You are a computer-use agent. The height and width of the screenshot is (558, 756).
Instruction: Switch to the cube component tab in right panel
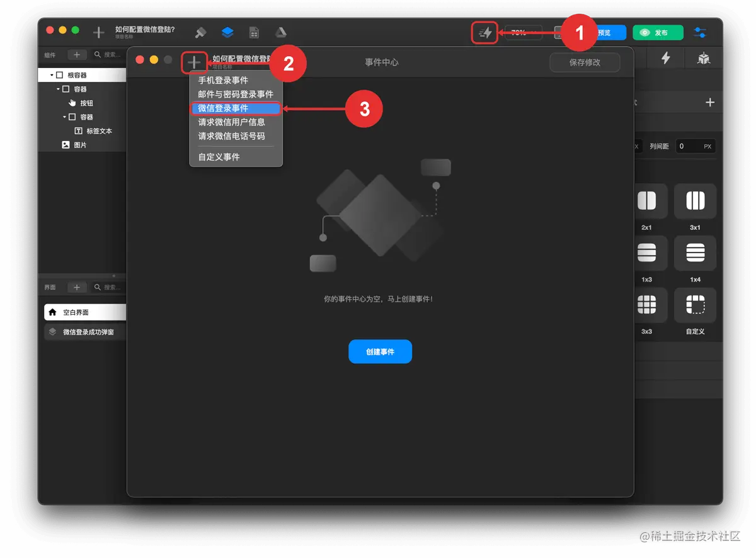coord(704,58)
